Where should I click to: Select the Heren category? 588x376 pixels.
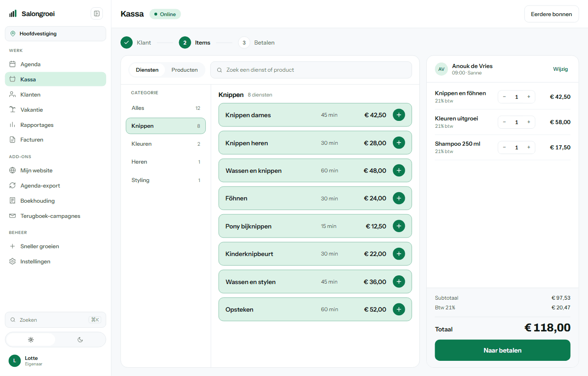point(166,162)
